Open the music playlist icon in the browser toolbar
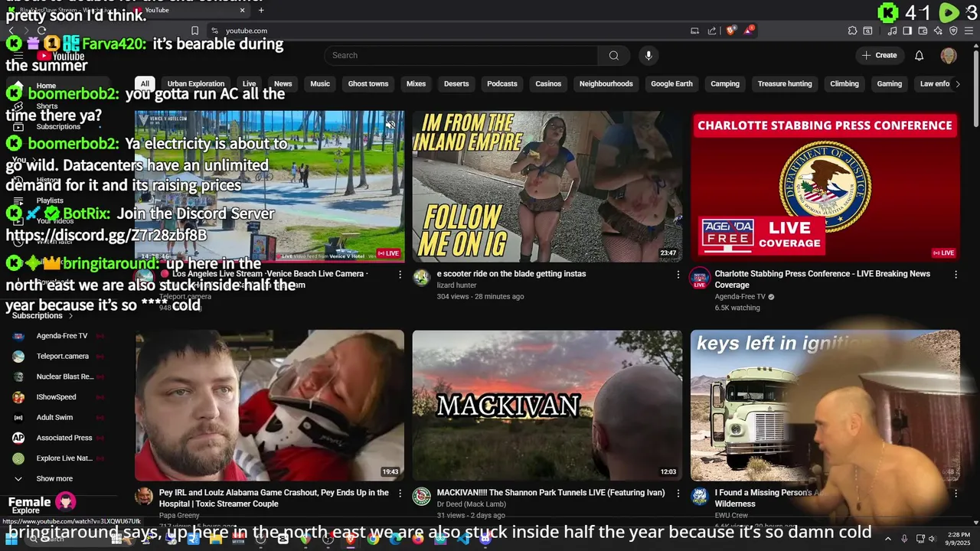 coord(892,31)
